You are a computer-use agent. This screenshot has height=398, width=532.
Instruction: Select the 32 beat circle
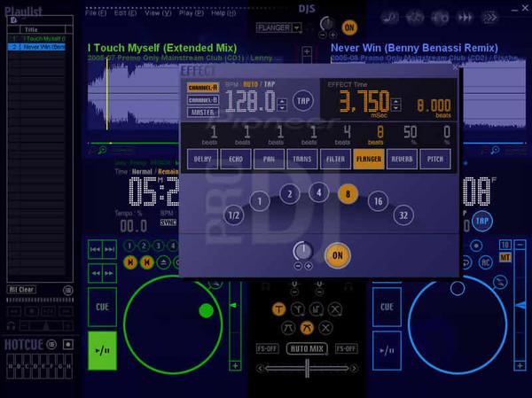pyautogui.click(x=403, y=215)
